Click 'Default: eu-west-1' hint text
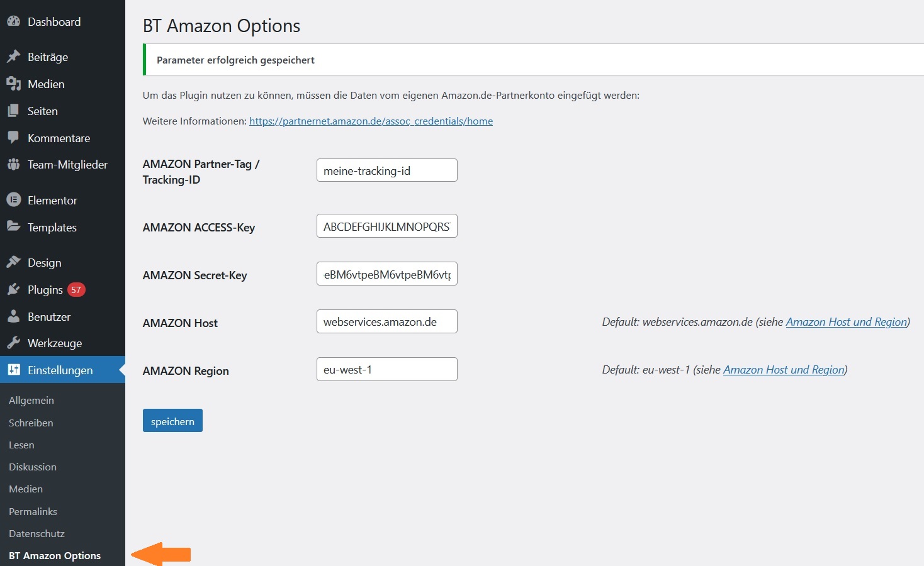The width and height of the screenshot is (924, 566). [x=646, y=369]
